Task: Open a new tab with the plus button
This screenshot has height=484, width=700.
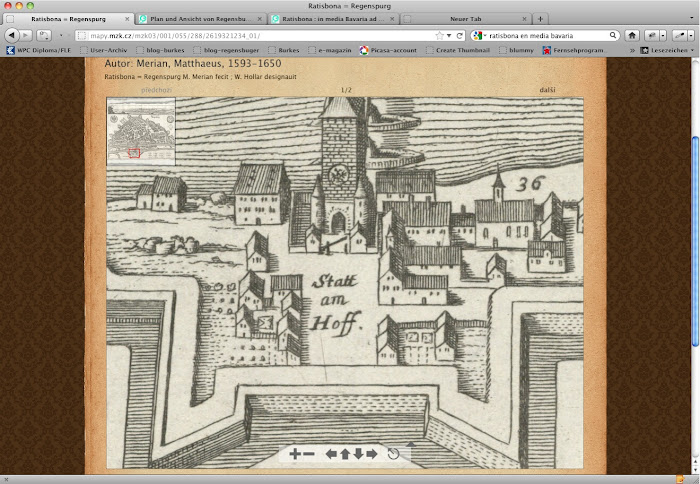Action: coord(540,19)
